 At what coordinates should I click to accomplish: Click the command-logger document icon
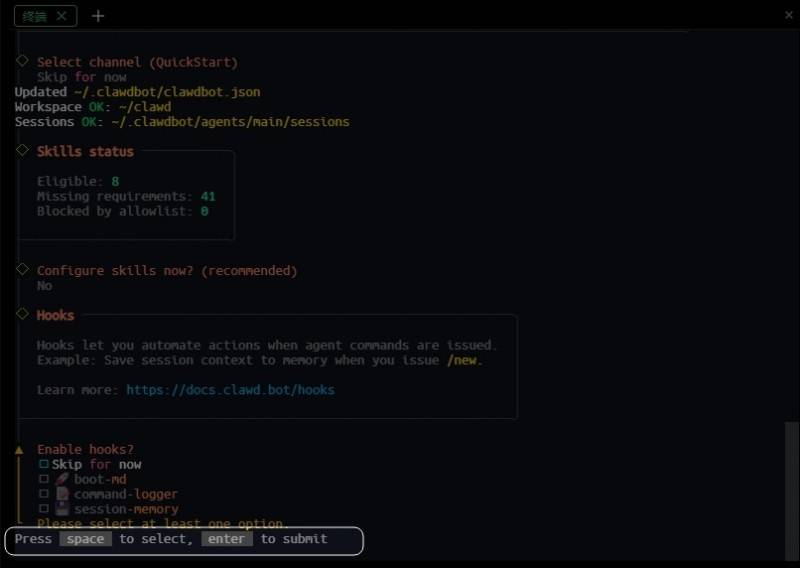(x=62, y=493)
